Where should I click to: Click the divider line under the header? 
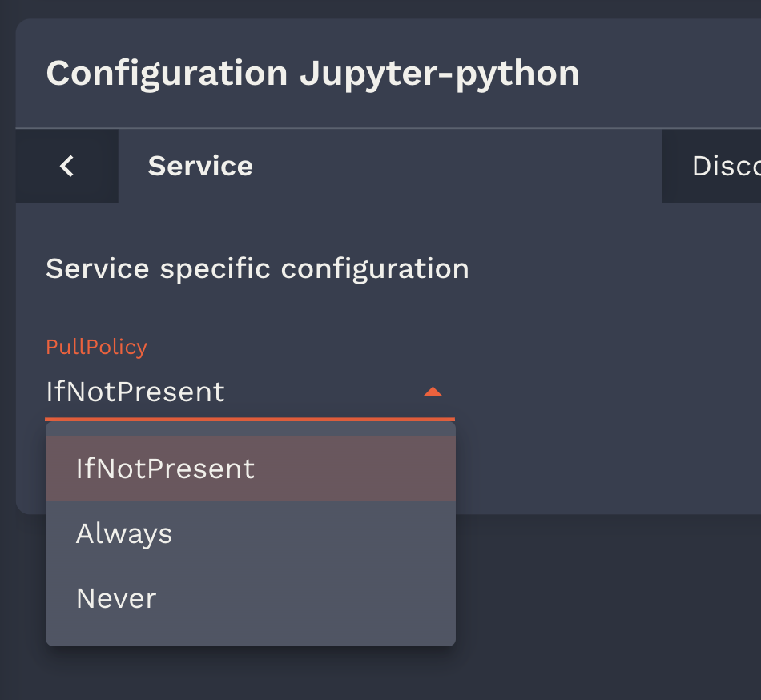tap(385, 128)
